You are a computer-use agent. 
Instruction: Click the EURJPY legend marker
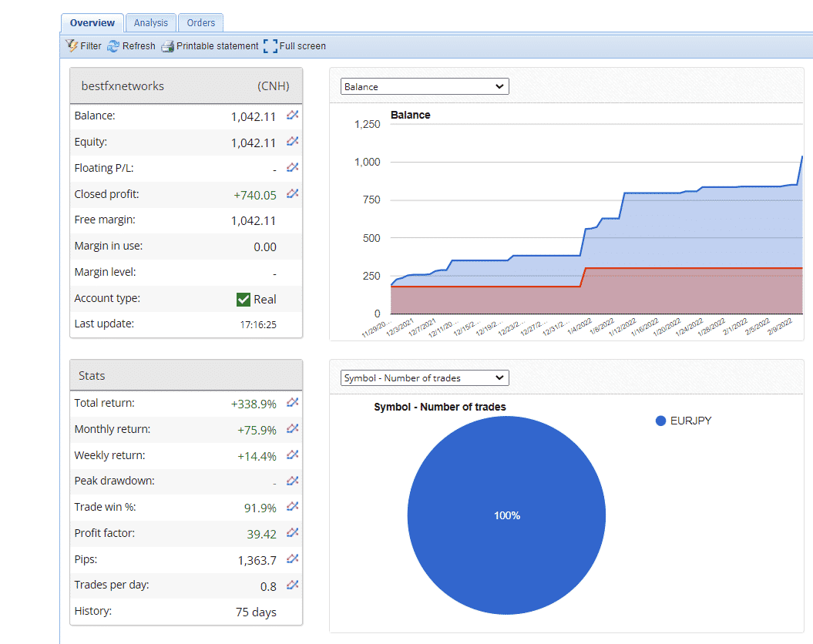[x=660, y=420]
